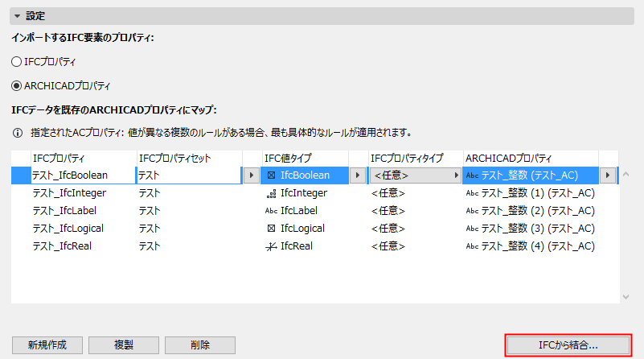Click the 新規作成 button

[47, 345]
